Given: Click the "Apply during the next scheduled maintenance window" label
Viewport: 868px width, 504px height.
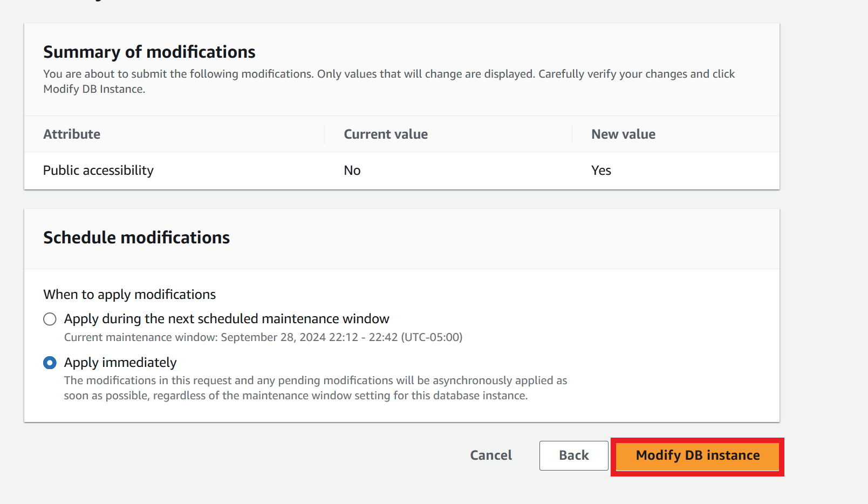Looking at the screenshot, I should coord(227,319).
